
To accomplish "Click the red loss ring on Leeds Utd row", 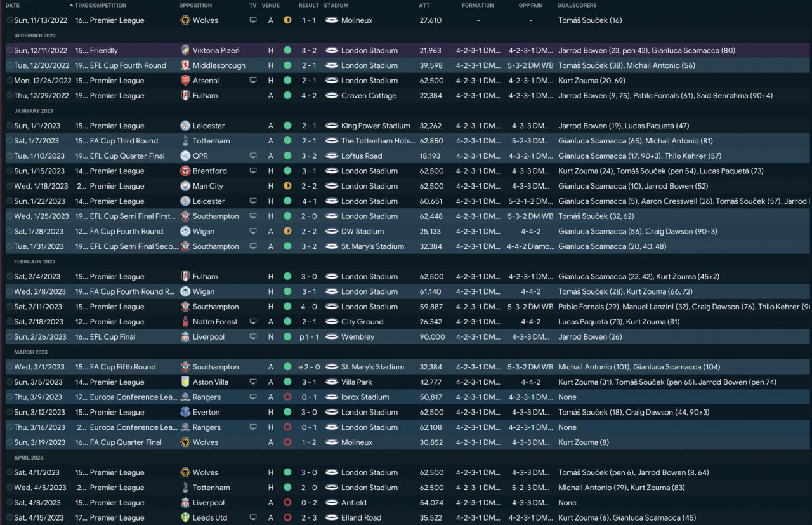I will (287, 518).
